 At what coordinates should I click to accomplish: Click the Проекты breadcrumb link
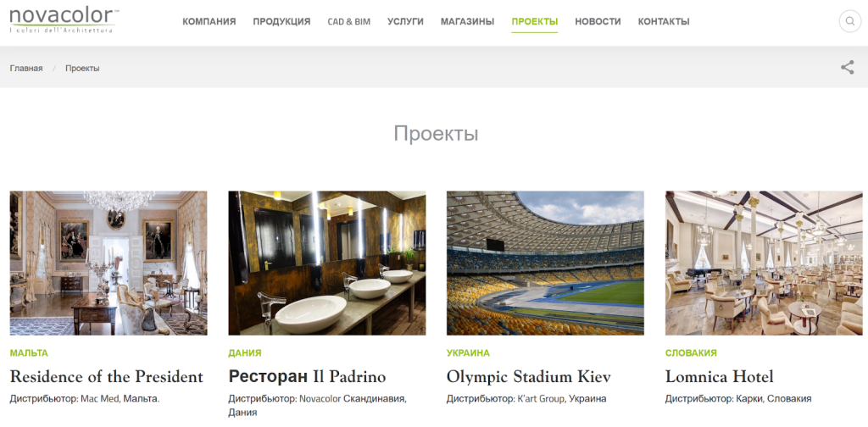point(82,68)
